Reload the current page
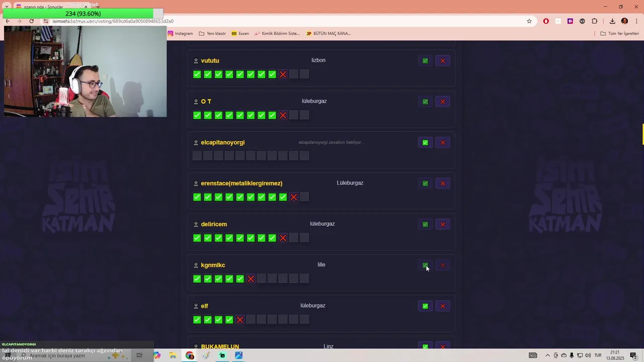644x362 pixels. (x=31, y=21)
